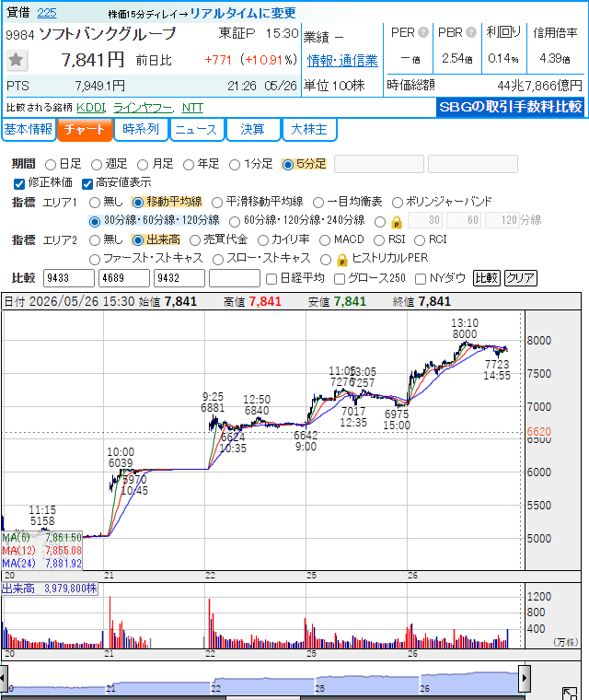The height and width of the screenshot is (700, 589).
Task: Click the クリア clear button
Action: [x=521, y=278]
